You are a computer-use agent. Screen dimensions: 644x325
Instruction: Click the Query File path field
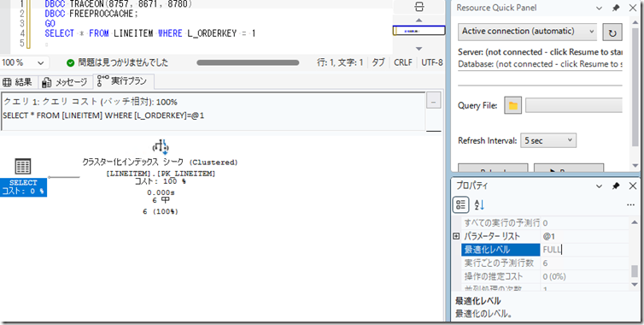[x=574, y=106]
